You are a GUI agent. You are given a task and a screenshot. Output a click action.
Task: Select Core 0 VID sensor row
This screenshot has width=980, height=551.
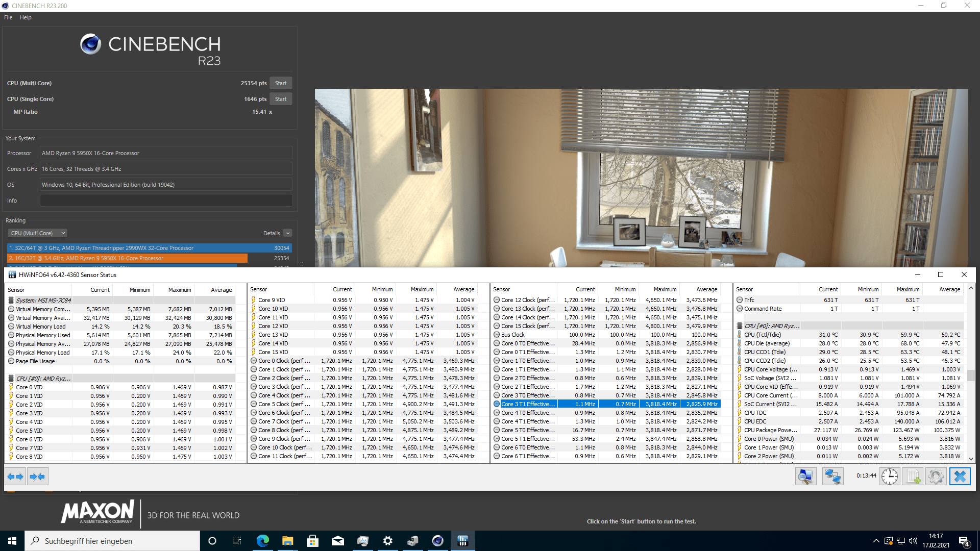point(121,387)
